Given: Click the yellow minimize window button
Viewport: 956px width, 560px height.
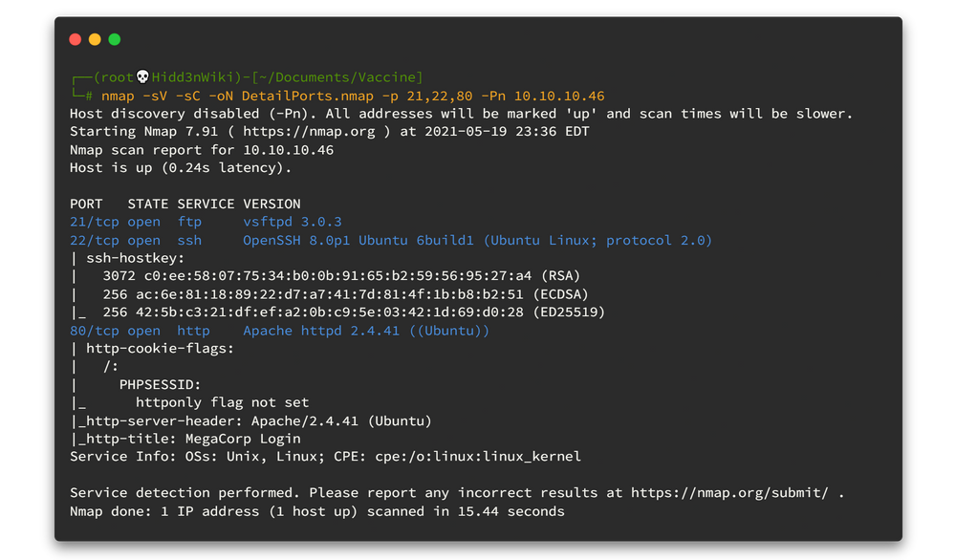Looking at the screenshot, I should point(95,39).
